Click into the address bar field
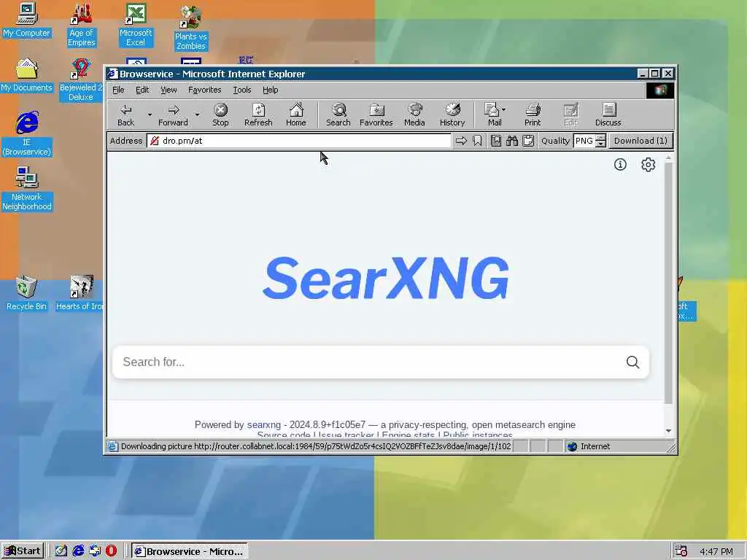This screenshot has height=560, width=747. (299, 141)
